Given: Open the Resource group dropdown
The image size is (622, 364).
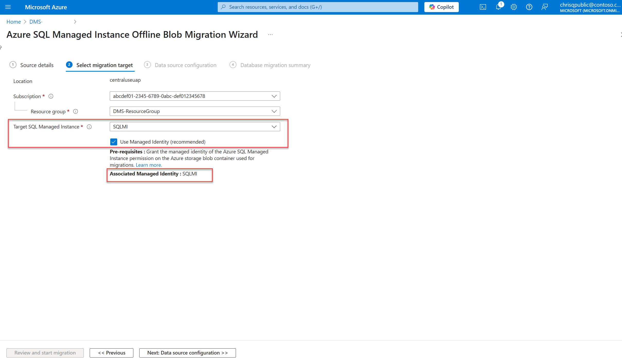Looking at the screenshot, I should [x=274, y=111].
